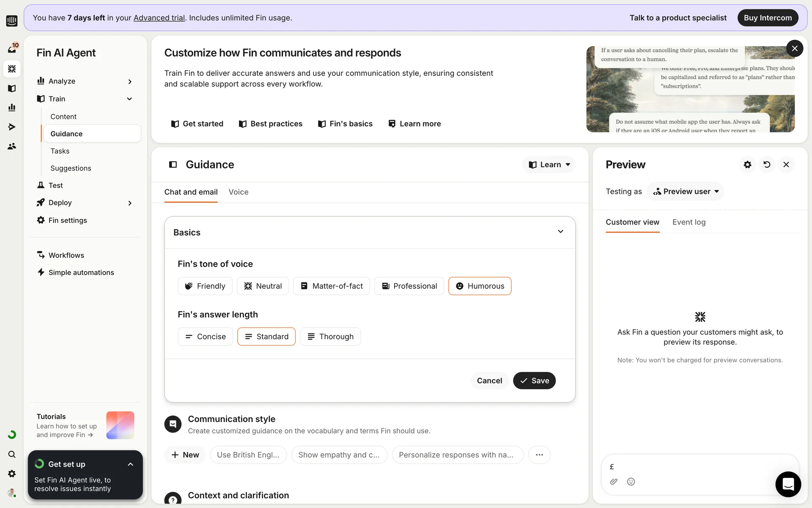Click the preview settings gear icon
Screen dimensions: 812x508
(x=747, y=165)
